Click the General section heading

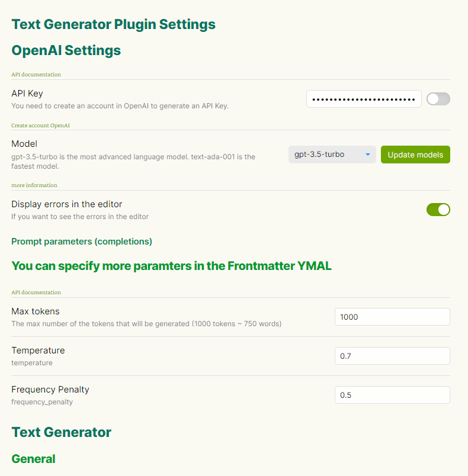click(33, 459)
